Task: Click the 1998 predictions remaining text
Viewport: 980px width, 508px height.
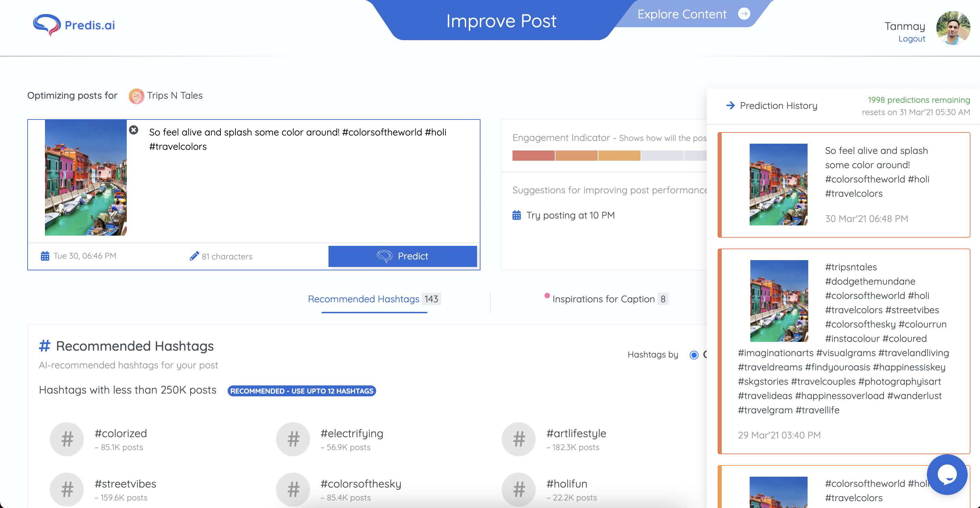Action: point(919,100)
